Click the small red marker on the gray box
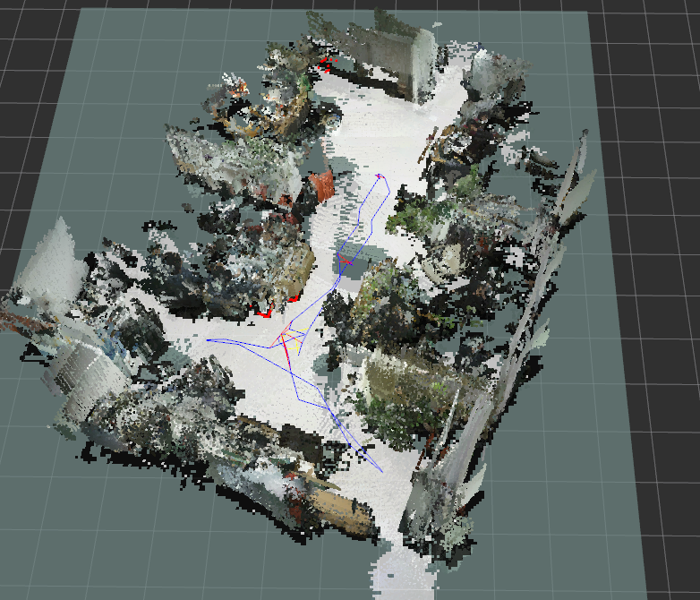This screenshot has height=600, width=700. click(346, 261)
